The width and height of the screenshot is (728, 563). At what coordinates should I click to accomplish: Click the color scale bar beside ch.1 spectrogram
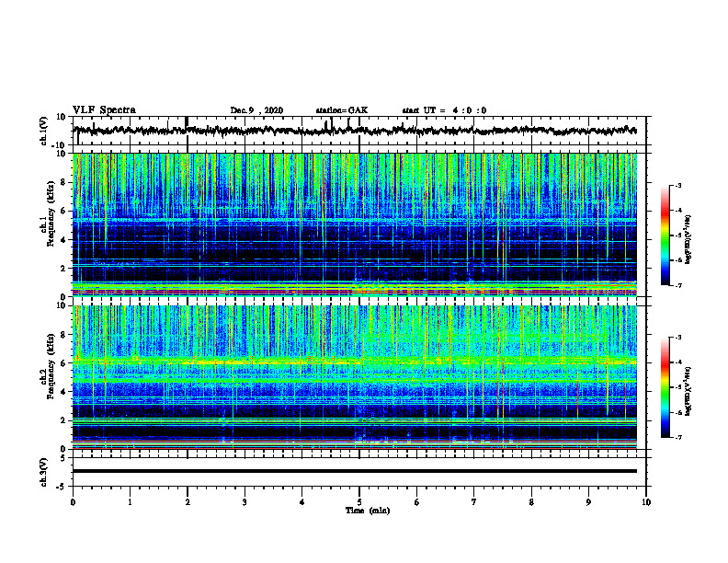(x=665, y=236)
